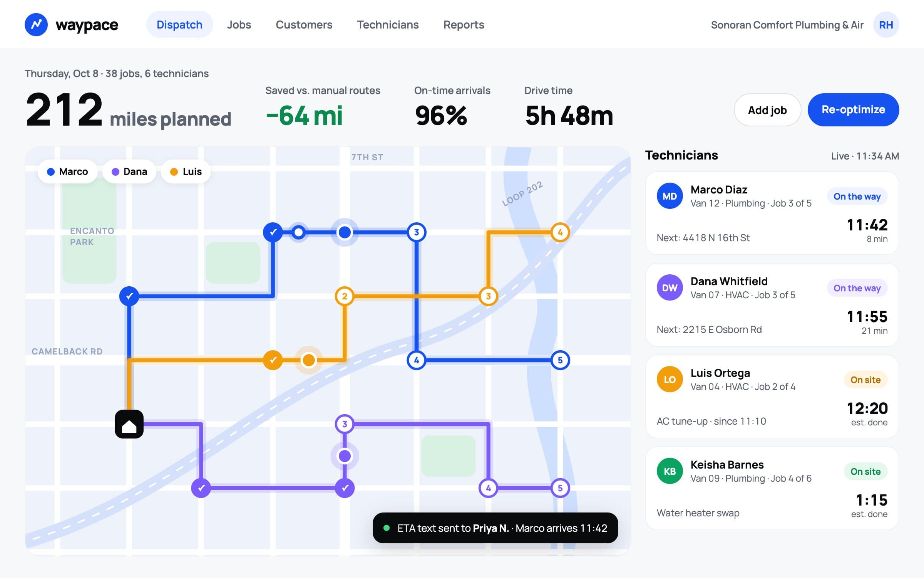Click Dana Whitfield's On the way badge
This screenshot has width=924, height=578.
[857, 288]
